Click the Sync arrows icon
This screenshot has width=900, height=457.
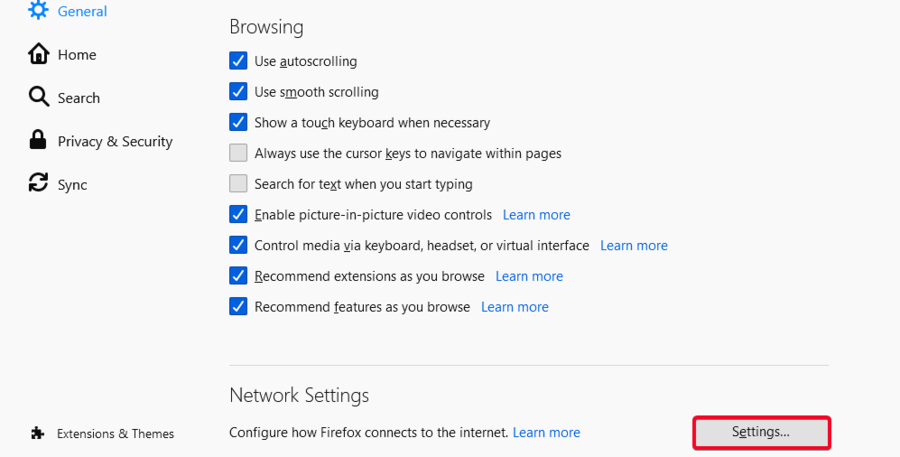point(38,184)
